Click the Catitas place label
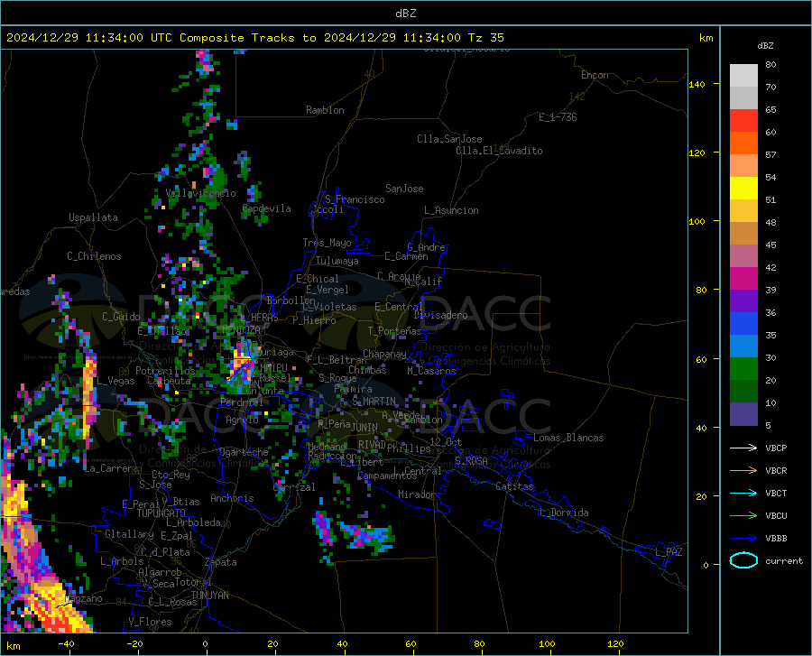 [515, 486]
